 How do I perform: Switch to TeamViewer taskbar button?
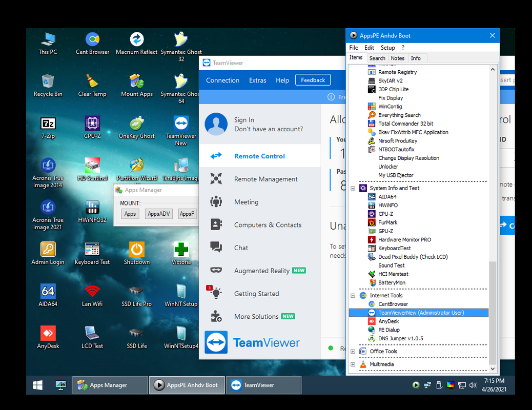pyautogui.click(x=263, y=385)
